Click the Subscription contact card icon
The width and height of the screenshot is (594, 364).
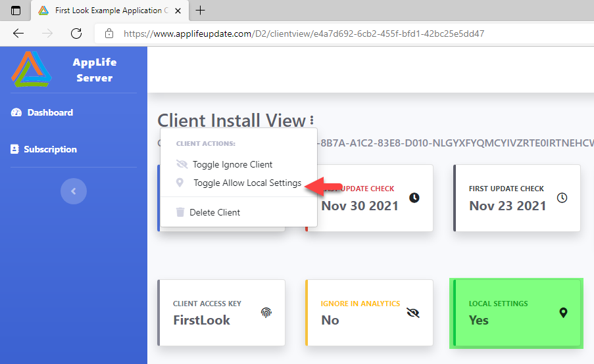[x=14, y=149]
